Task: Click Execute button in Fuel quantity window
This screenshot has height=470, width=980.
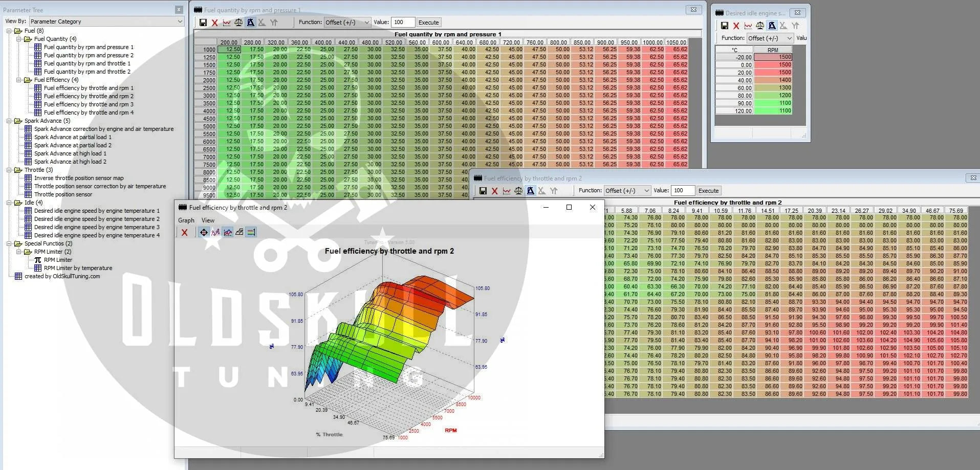Action: click(428, 23)
